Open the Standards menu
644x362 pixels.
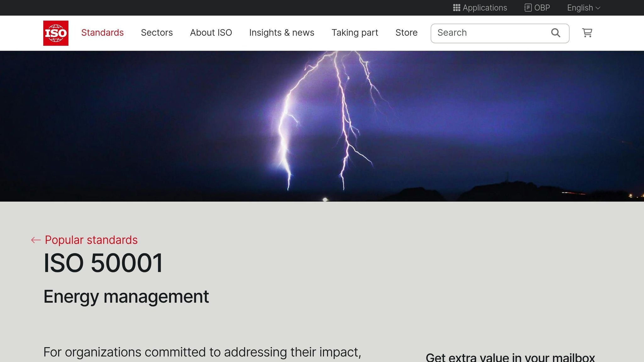click(103, 33)
